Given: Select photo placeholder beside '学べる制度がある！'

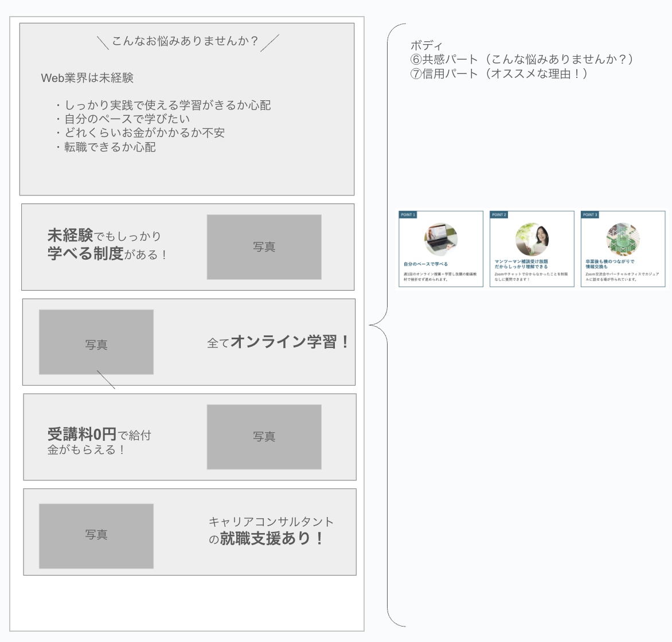Looking at the screenshot, I should coord(264,247).
